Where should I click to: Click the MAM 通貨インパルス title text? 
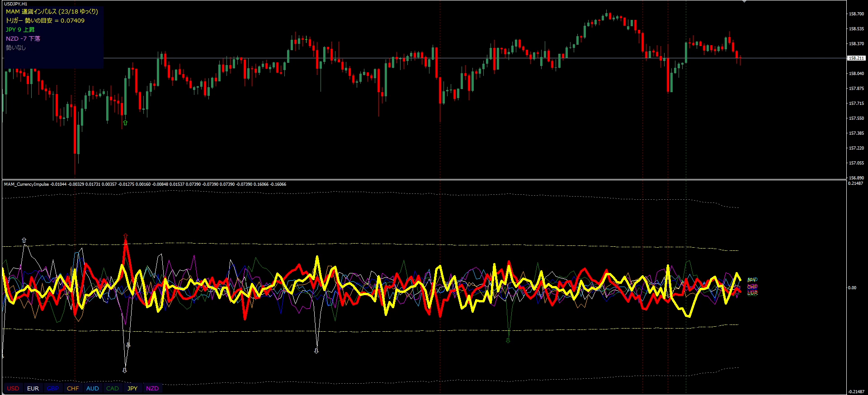pyautogui.click(x=52, y=12)
